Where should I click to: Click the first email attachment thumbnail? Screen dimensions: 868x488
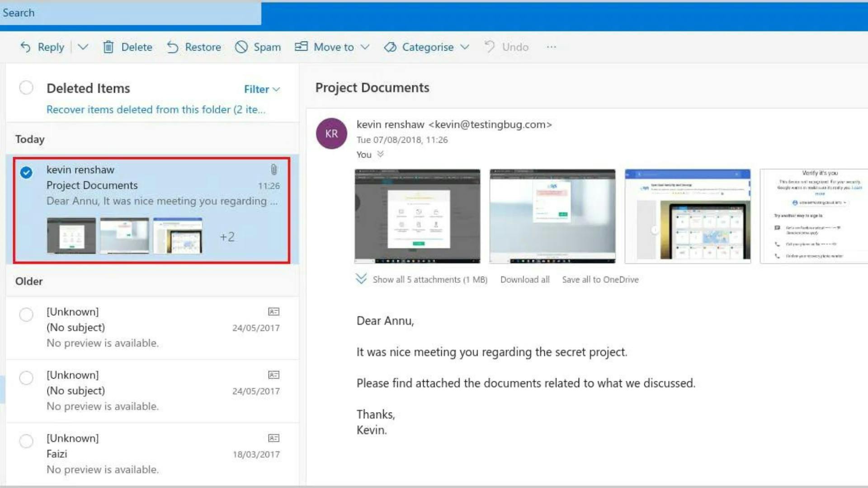click(417, 215)
